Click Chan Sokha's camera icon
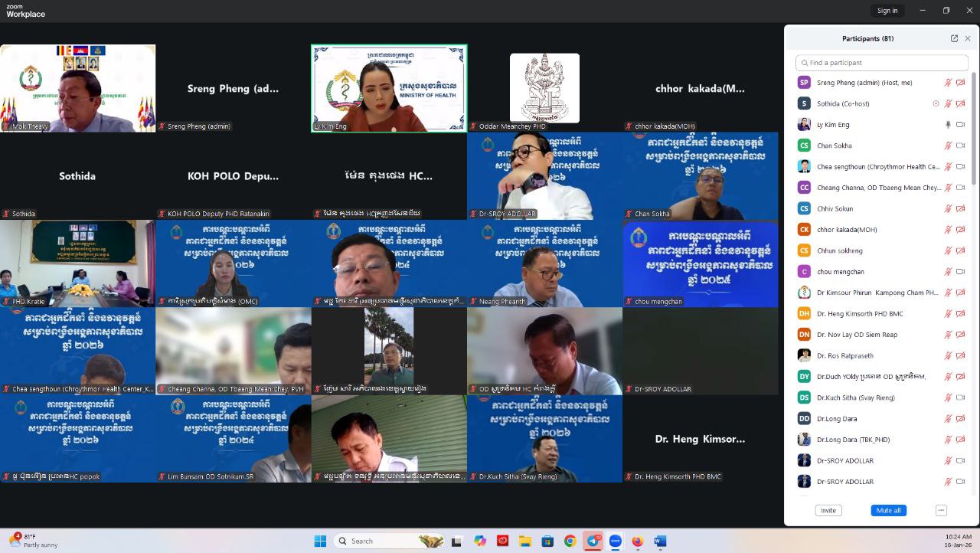 (x=960, y=146)
